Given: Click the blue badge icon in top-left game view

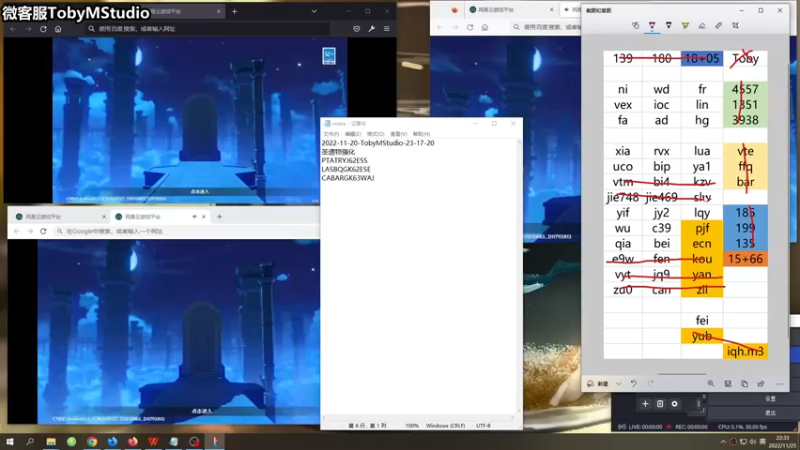Looking at the screenshot, I should click(x=329, y=56).
